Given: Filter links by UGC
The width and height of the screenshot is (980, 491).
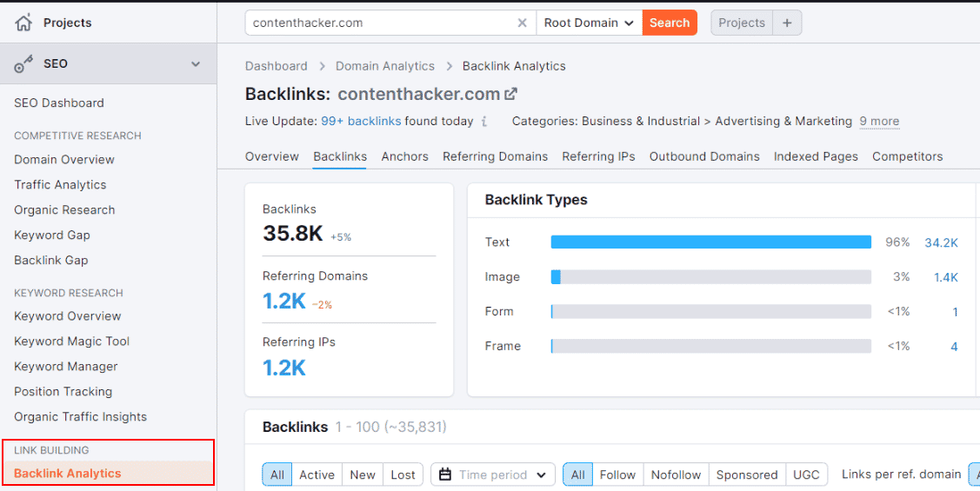Looking at the screenshot, I should 806,474.
